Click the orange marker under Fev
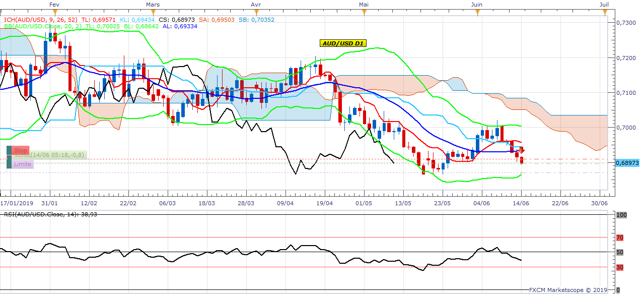The width and height of the screenshot is (644, 294). pyautogui.click(x=55, y=11)
